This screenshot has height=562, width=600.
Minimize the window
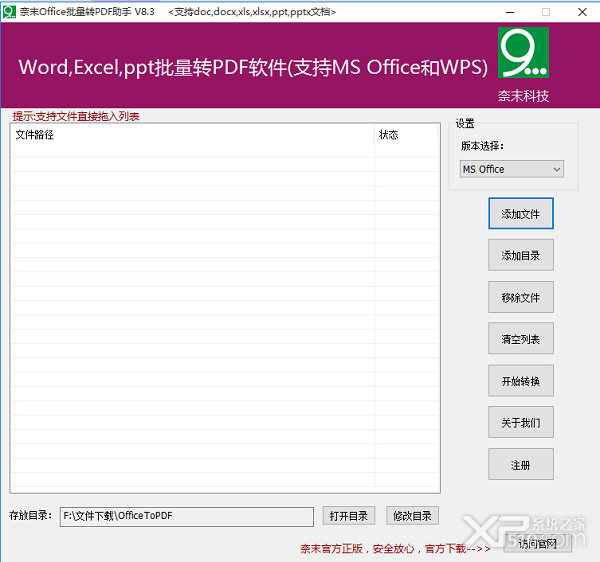click(x=510, y=12)
